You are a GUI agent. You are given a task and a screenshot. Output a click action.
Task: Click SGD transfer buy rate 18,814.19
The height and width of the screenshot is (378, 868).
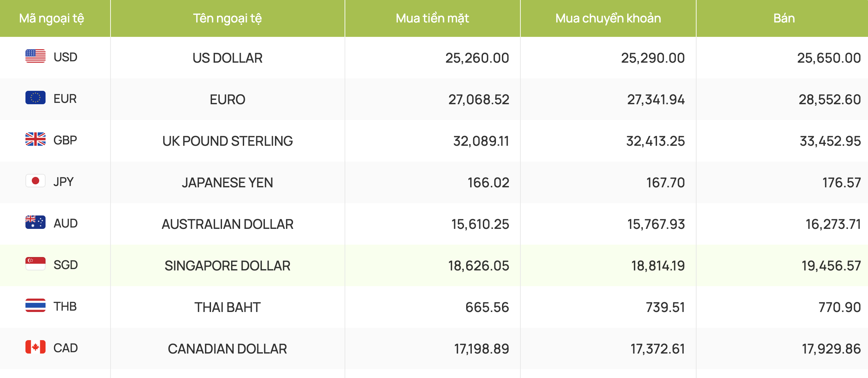(658, 265)
